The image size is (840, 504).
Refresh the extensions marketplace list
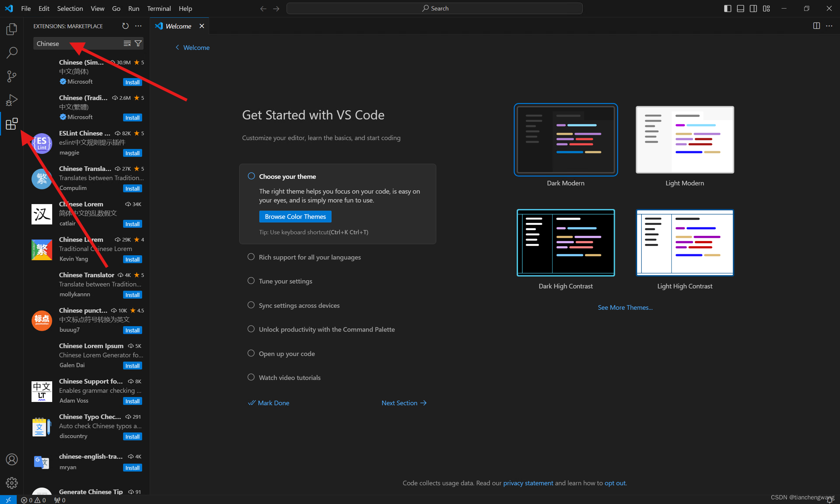[125, 26]
